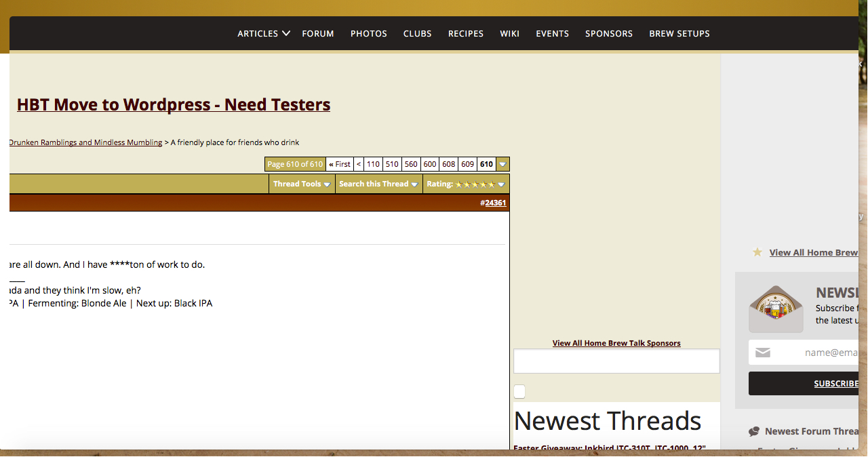
Task: Go to thread page 110
Action: 373,164
